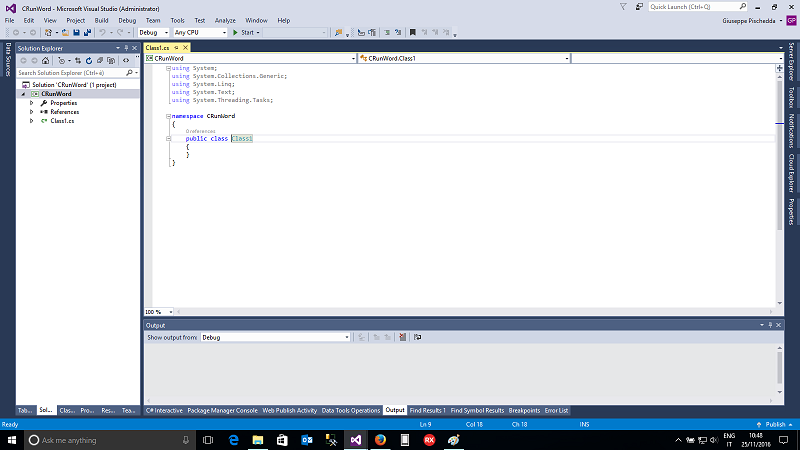Viewport: 800px width, 450px height.
Task: Toggle Word Wrap icon in Output panel
Action: 418,337
